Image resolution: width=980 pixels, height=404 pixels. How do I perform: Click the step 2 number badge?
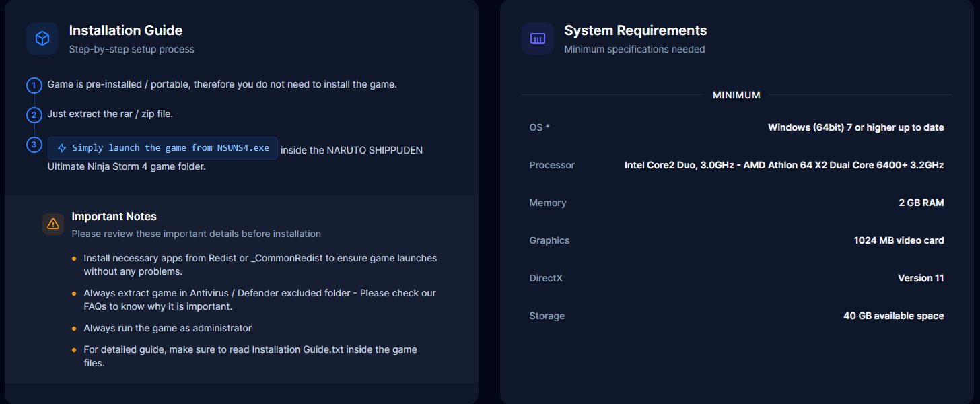(34, 115)
